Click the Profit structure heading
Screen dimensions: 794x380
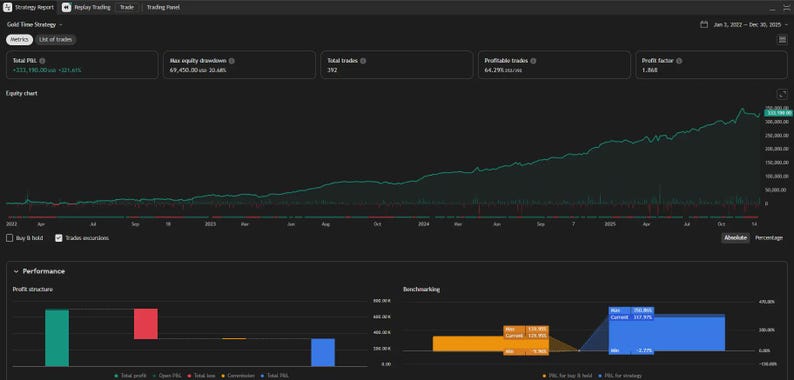click(x=32, y=289)
